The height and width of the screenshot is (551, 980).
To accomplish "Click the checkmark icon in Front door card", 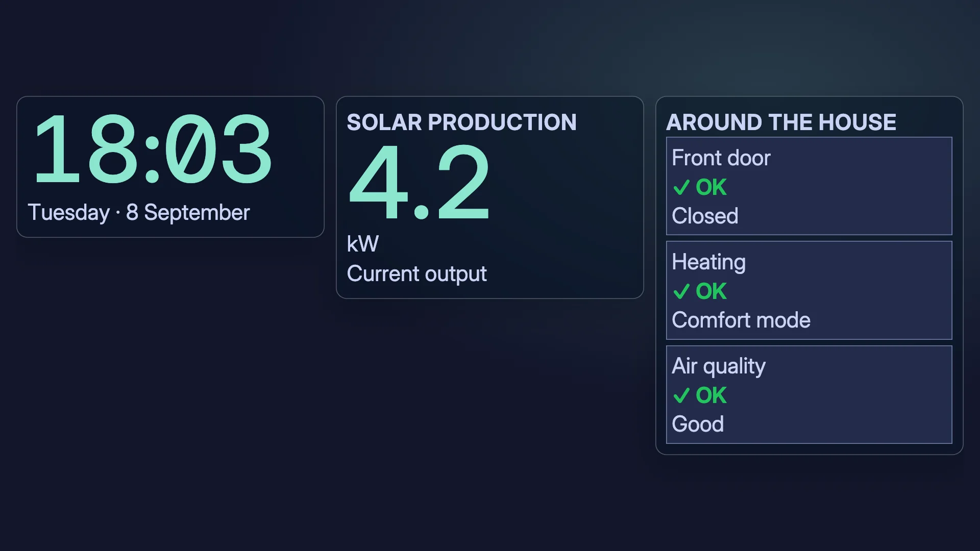I will (681, 187).
